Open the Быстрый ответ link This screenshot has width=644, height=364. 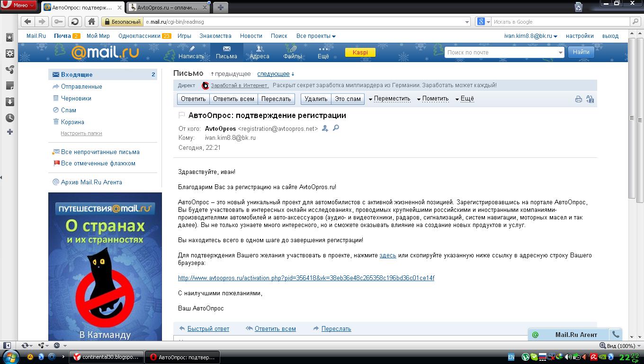[x=208, y=328]
